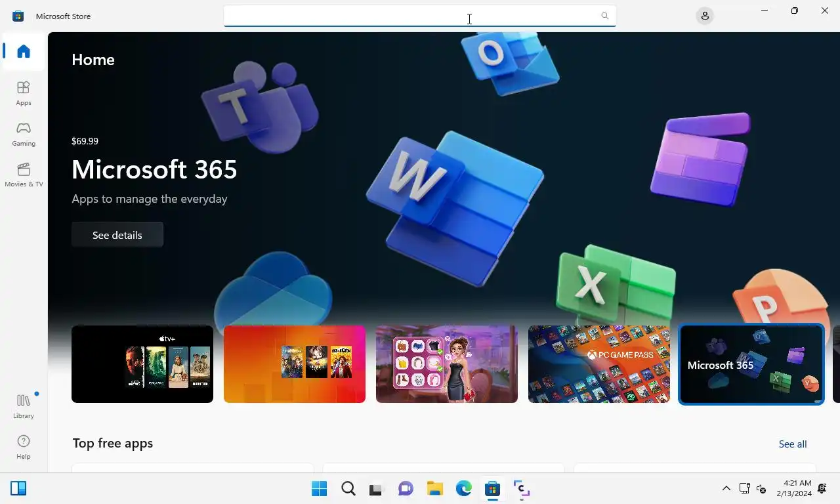Go to the Gaming section
840x504 pixels.
point(24,134)
